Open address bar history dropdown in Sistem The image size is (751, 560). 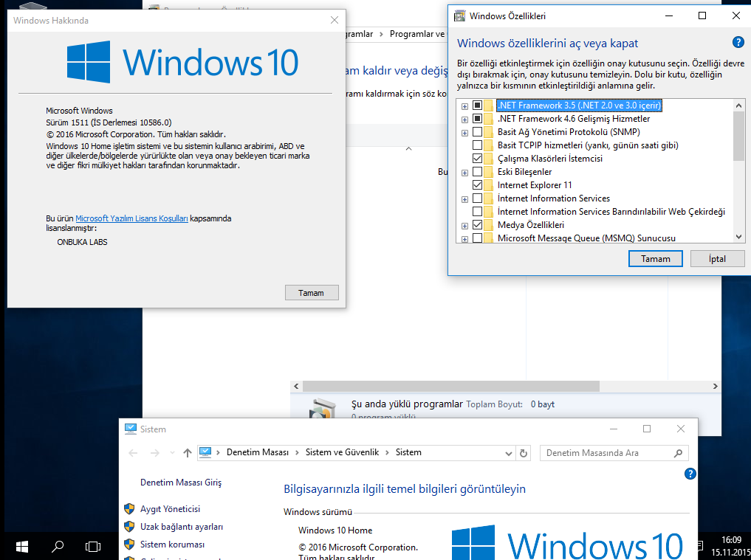[x=509, y=453]
